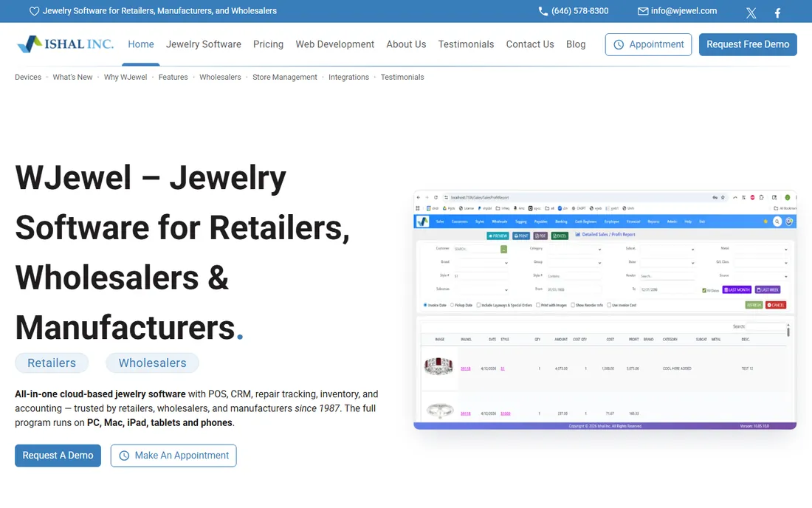Open the About Us page
The width and height of the screenshot is (812, 508).
point(406,44)
